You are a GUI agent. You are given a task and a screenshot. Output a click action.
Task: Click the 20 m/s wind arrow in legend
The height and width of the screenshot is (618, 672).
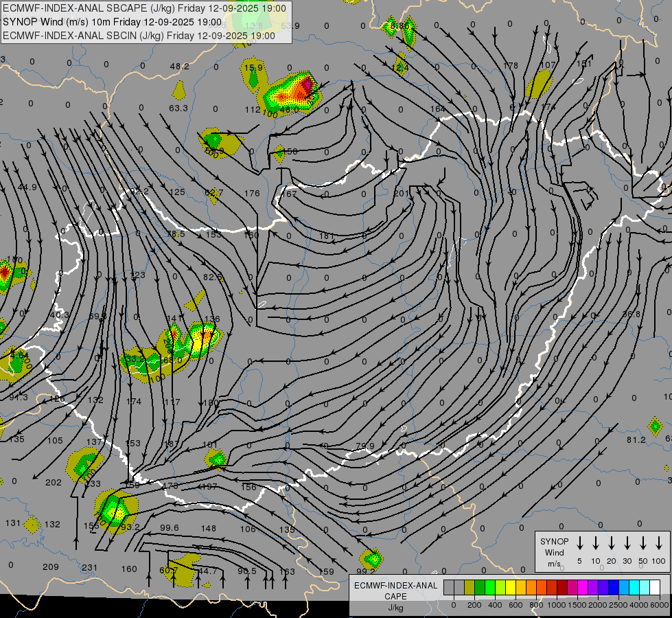[611, 543]
